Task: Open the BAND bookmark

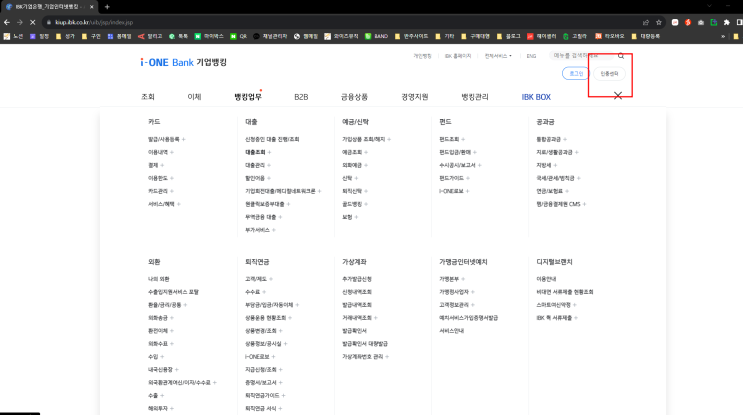Action: [x=377, y=36]
